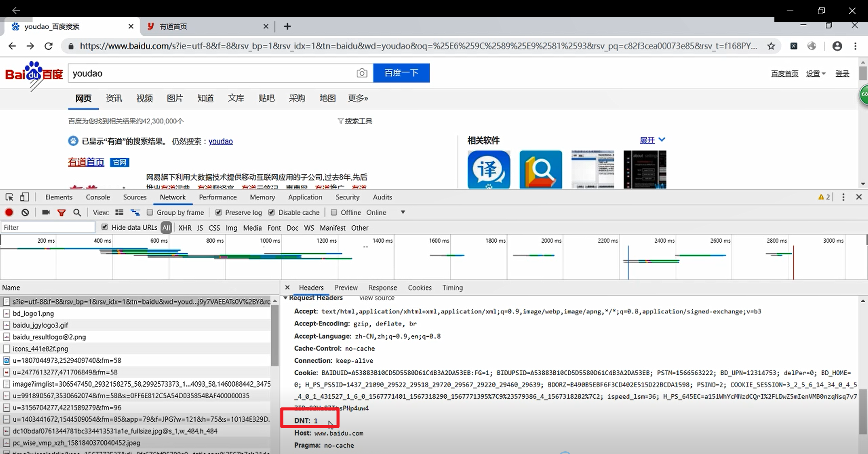This screenshot has height=454, width=868.
Task: Open the Cookies tab of the request
Action: tap(420, 288)
